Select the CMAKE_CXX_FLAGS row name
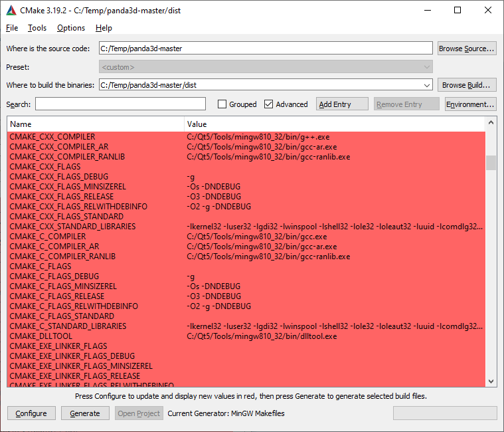The height and width of the screenshot is (432, 504). 45,167
